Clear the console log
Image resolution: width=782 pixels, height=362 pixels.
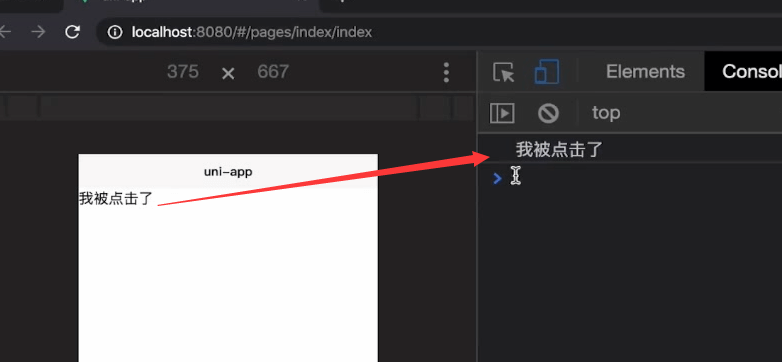tap(548, 113)
